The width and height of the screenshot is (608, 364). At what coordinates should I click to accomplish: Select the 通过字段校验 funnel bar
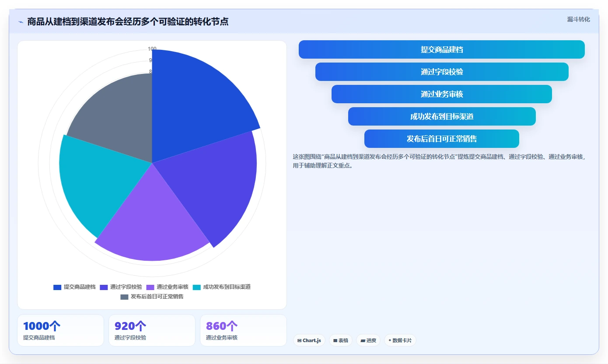442,72
